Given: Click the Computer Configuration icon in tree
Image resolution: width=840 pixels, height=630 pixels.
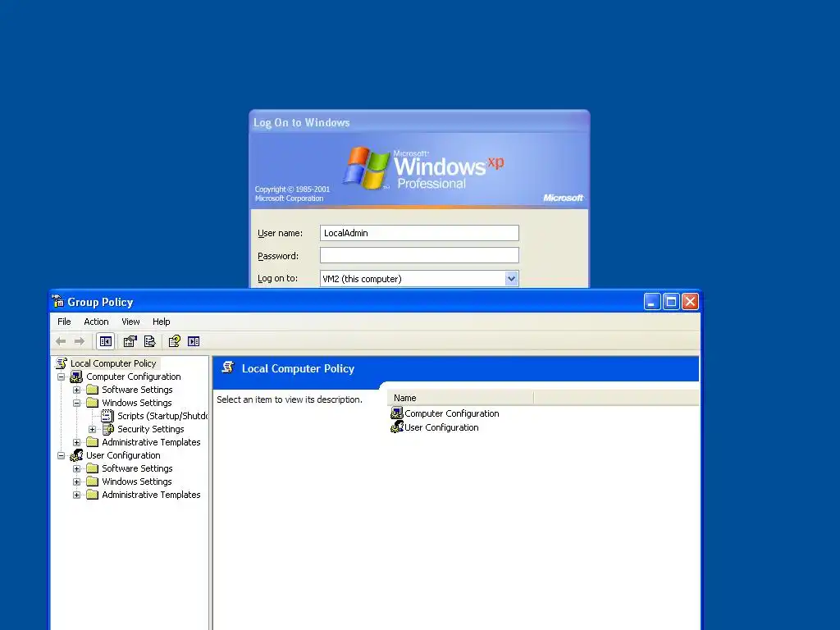Looking at the screenshot, I should (x=76, y=377).
